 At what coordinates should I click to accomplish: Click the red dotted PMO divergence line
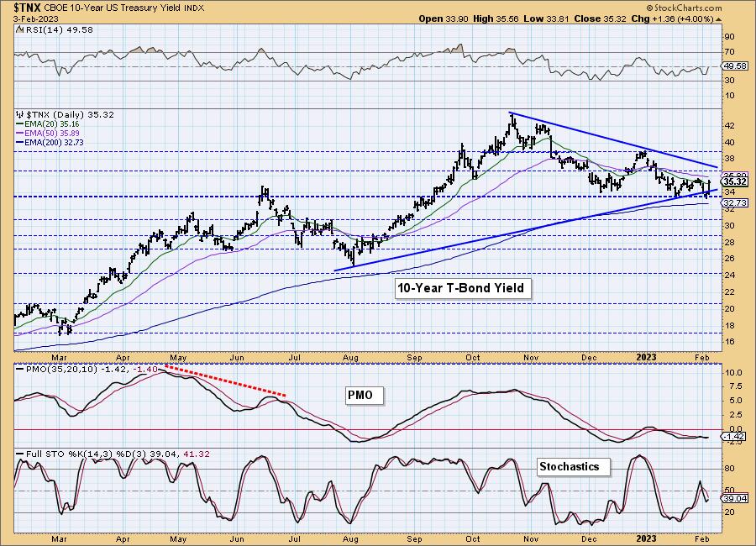point(226,381)
